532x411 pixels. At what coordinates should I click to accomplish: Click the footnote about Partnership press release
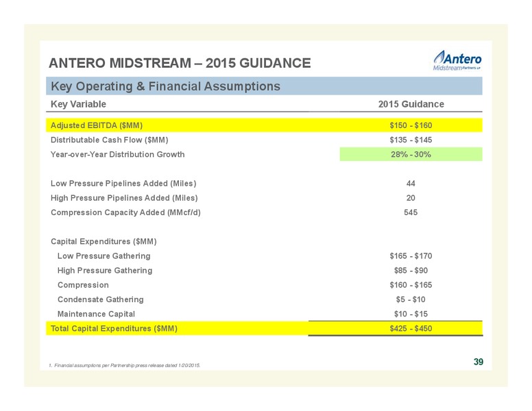coord(125,366)
